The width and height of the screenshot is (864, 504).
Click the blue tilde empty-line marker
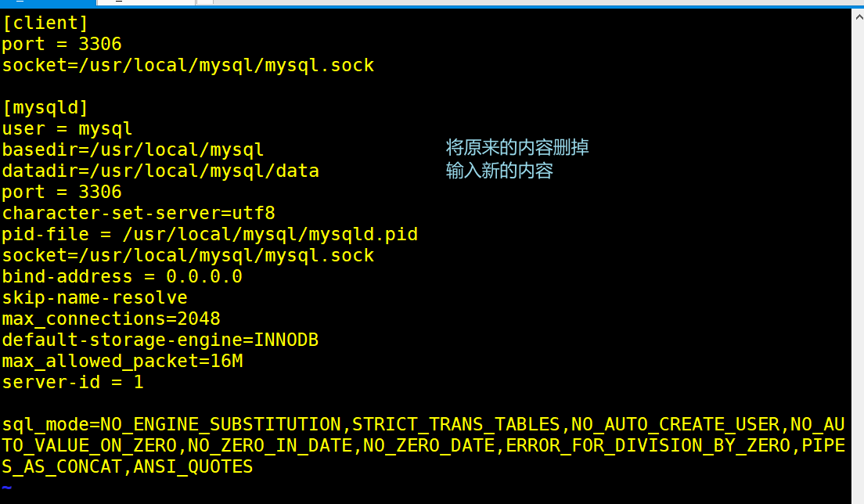pyautogui.click(x=7, y=488)
